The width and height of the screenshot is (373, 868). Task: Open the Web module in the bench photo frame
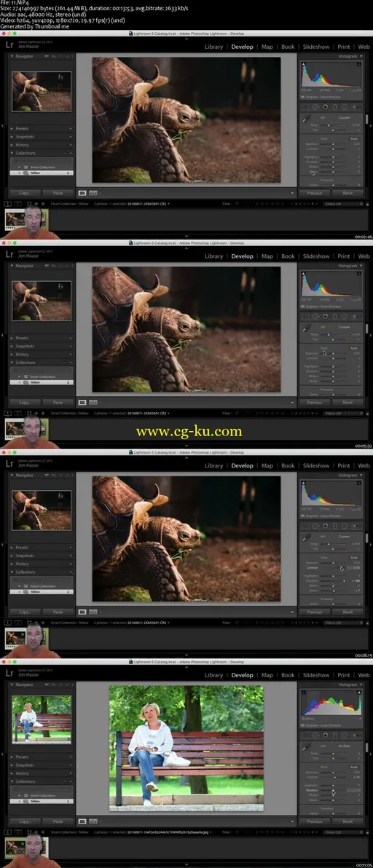(364, 675)
